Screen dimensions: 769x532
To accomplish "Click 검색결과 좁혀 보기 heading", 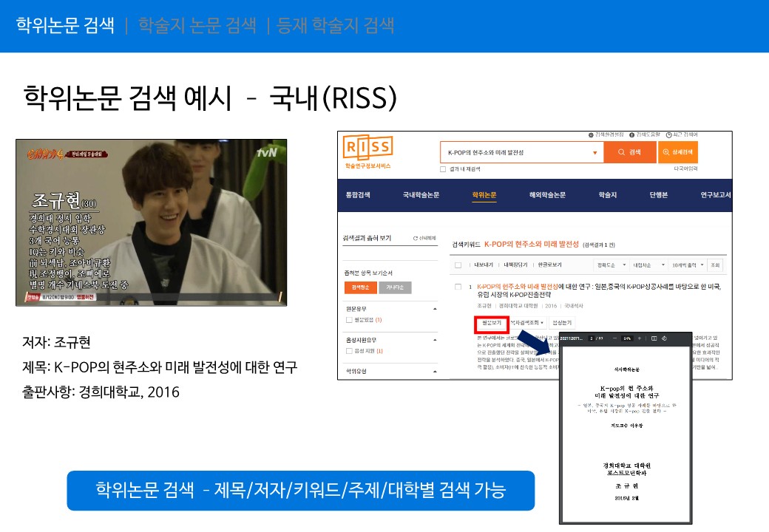I will (x=367, y=238).
